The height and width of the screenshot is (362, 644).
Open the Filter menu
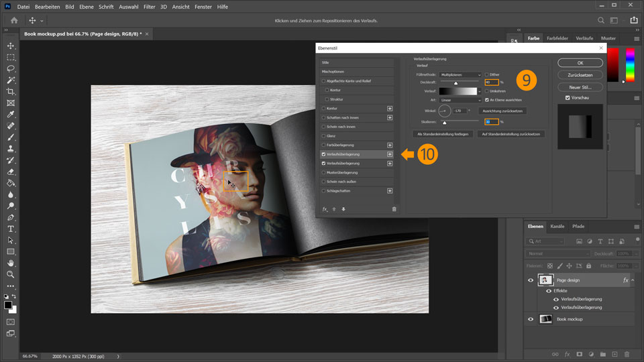pos(149,7)
